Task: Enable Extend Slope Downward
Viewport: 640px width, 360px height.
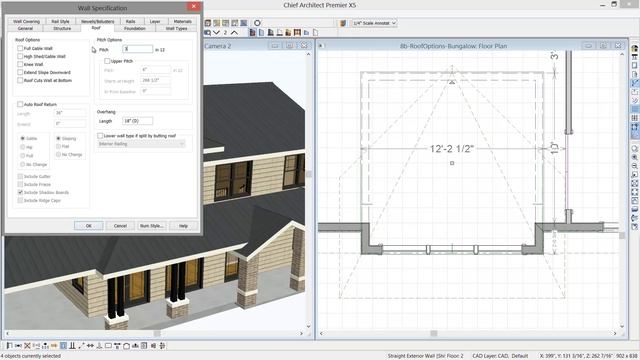Action: click(20, 72)
